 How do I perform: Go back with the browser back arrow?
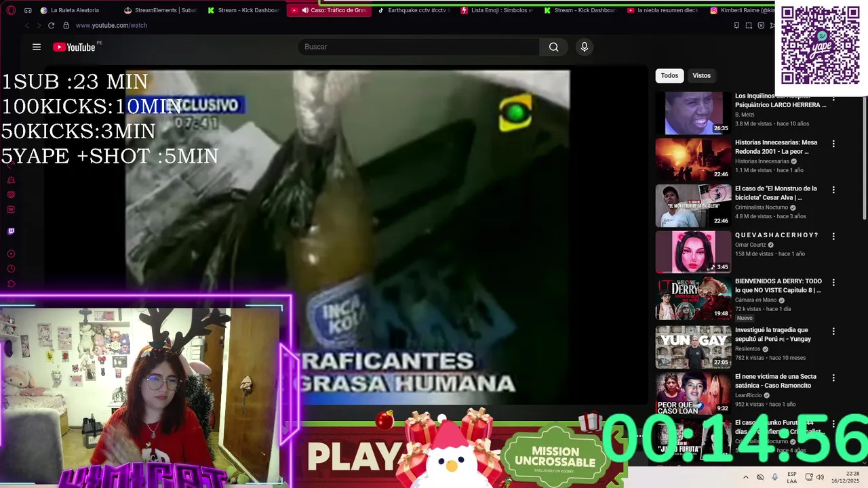tap(27, 25)
